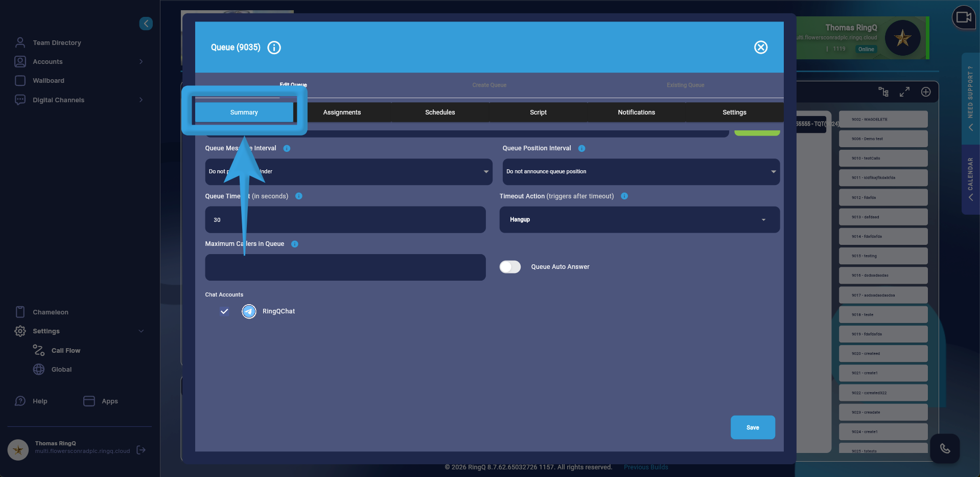The height and width of the screenshot is (477, 980).
Task: Open the Previous Builds link
Action: pyautogui.click(x=645, y=467)
